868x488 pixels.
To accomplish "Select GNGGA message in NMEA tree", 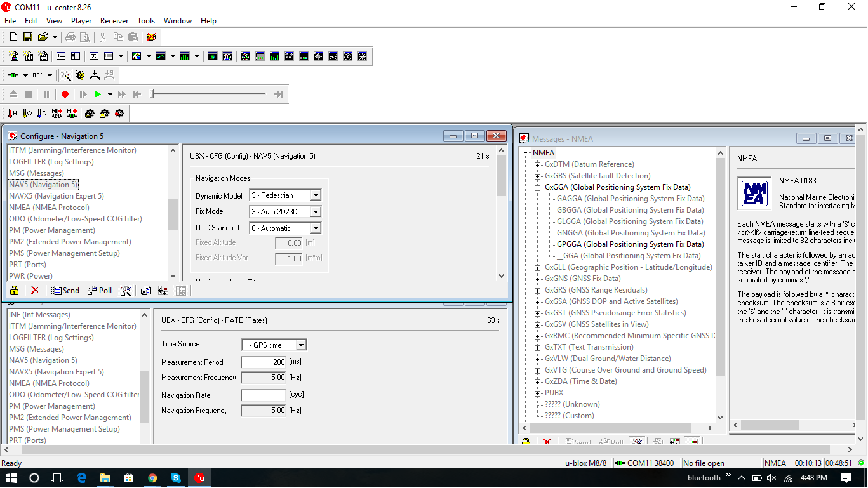I will click(x=630, y=233).
